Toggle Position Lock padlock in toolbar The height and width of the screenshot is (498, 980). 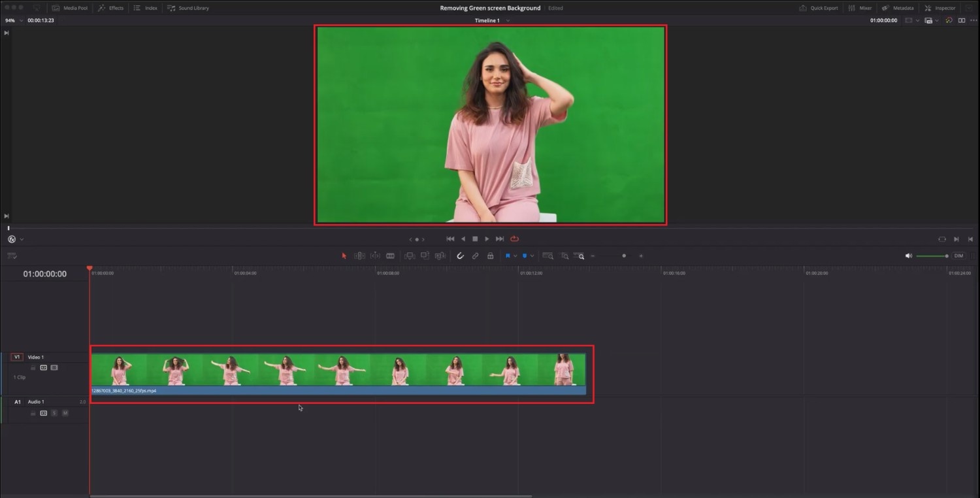[x=491, y=256]
